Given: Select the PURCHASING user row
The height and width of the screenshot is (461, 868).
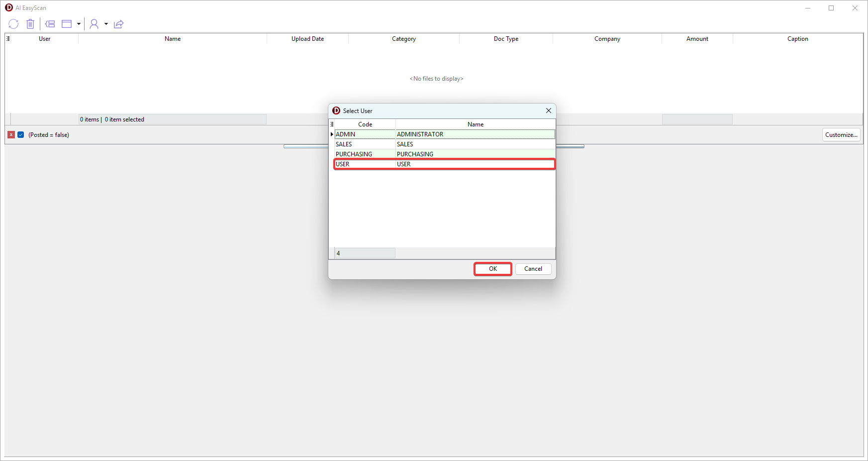Looking at the screenshot, I should click(x=444, y=154).
